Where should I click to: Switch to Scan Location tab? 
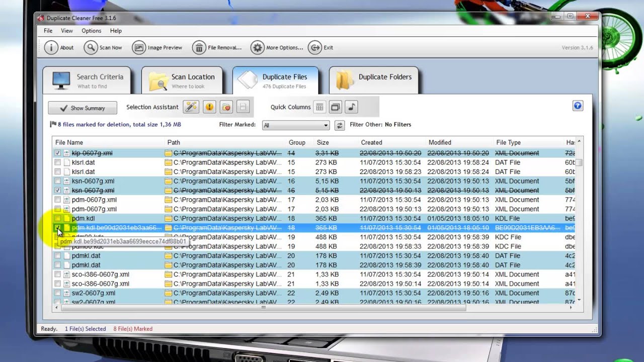(x=182, y=80)
